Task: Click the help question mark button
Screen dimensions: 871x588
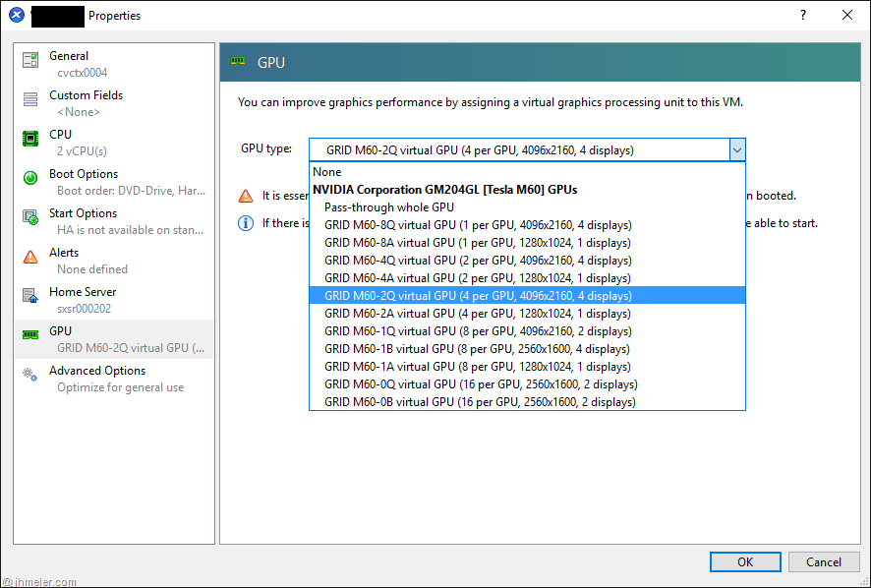Action: [802, 15]
